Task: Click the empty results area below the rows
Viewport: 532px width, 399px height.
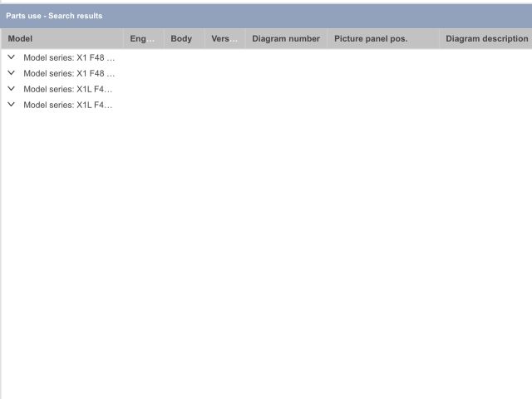Action: pyautogui.click(x=266, y=249)
